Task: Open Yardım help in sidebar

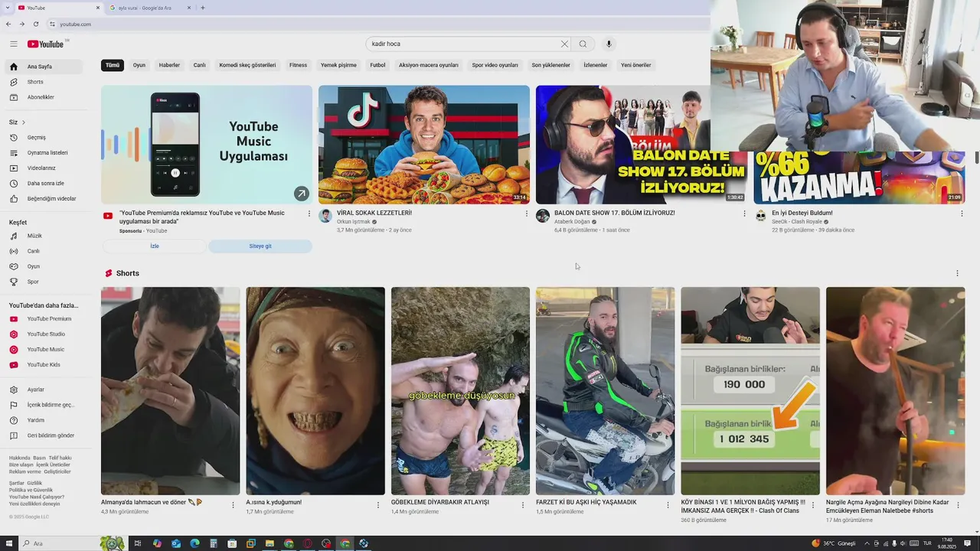Action: point(43,420)
